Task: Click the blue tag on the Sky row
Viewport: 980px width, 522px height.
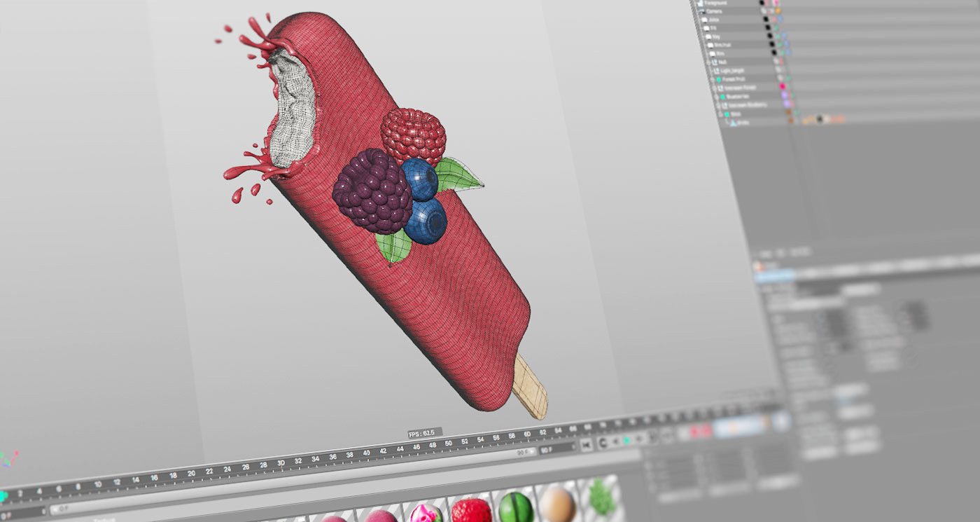Action: point(784,36)
